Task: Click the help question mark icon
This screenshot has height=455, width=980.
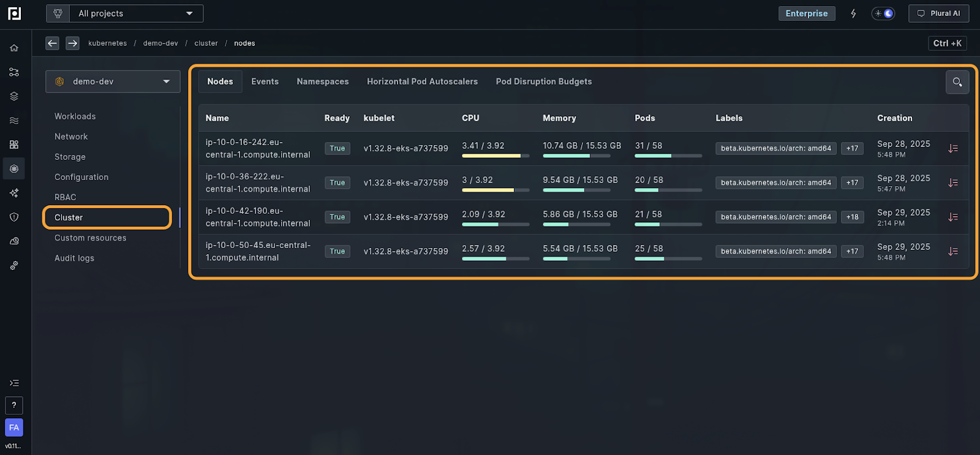Action: pos(14,405)
